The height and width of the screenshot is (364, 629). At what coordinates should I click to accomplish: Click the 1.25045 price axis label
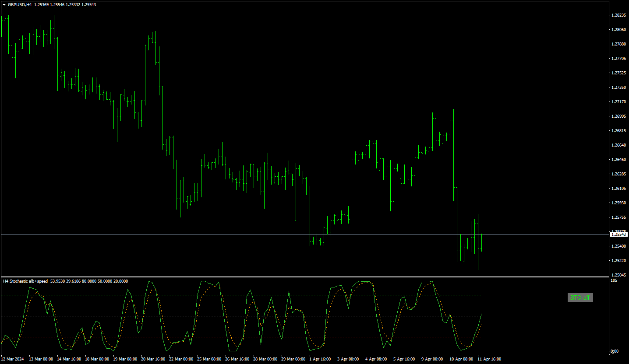[619, 275]
